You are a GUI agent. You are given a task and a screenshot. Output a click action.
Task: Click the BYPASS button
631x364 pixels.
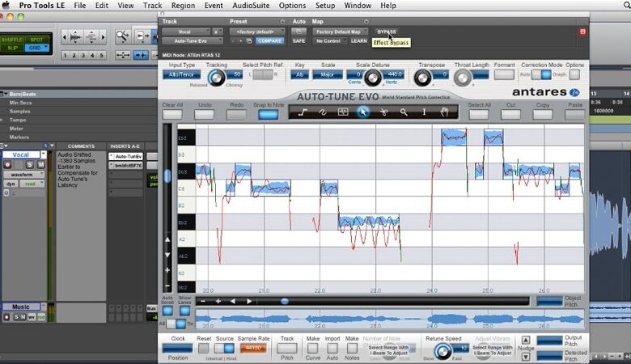pos(387,32)
